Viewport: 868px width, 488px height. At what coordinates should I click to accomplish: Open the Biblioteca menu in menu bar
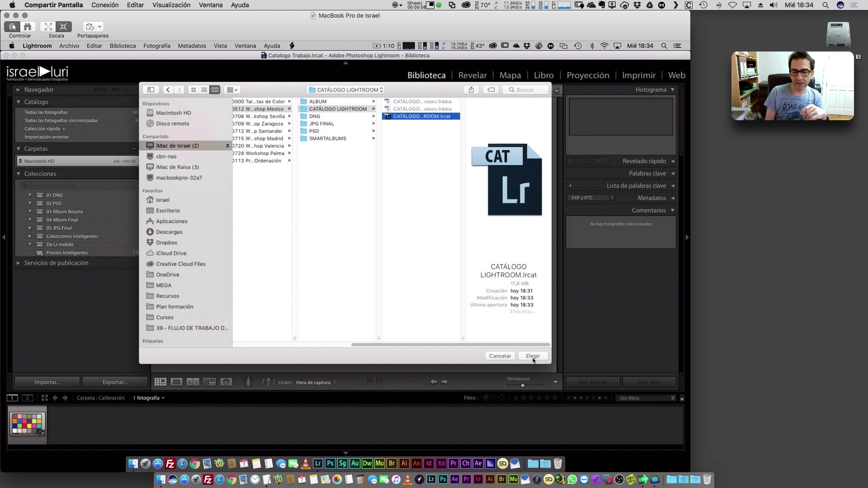(x=123, y=46)
